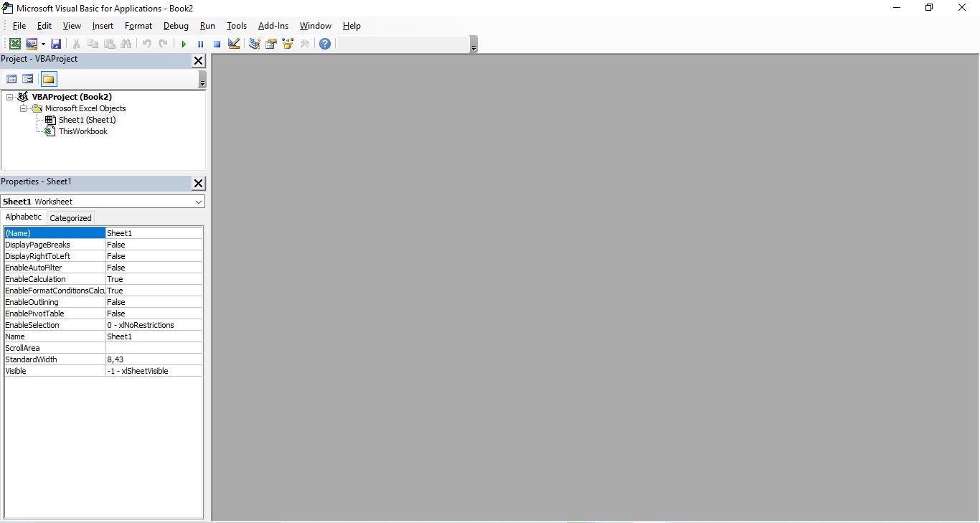Select the EnableOutlining property row
Image resolution: width=980 pixels, height=523 pixels.
[103, 302]
